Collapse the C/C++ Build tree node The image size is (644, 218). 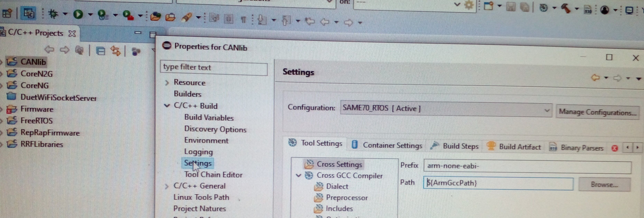pos(167,105)
